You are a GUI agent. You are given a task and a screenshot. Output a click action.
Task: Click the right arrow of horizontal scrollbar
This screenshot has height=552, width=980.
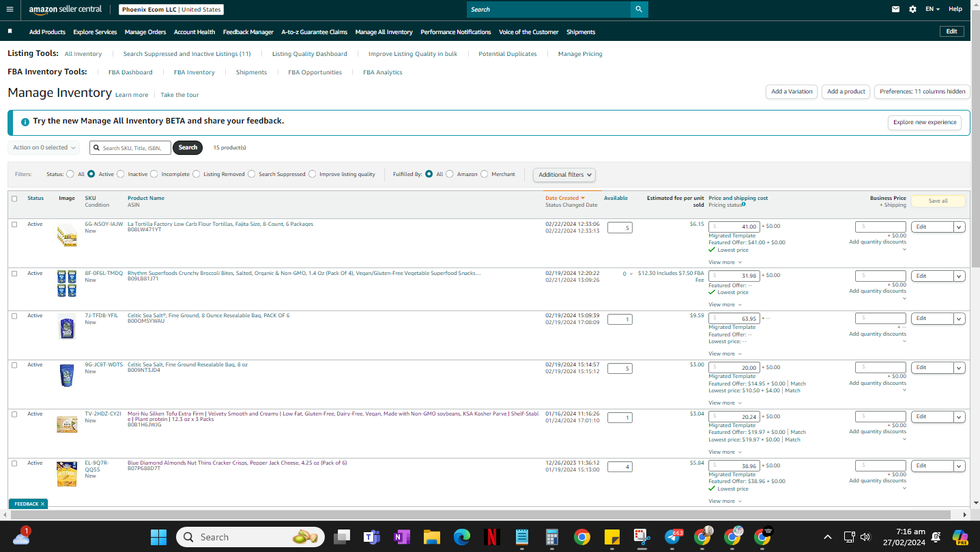coord(965,515)
